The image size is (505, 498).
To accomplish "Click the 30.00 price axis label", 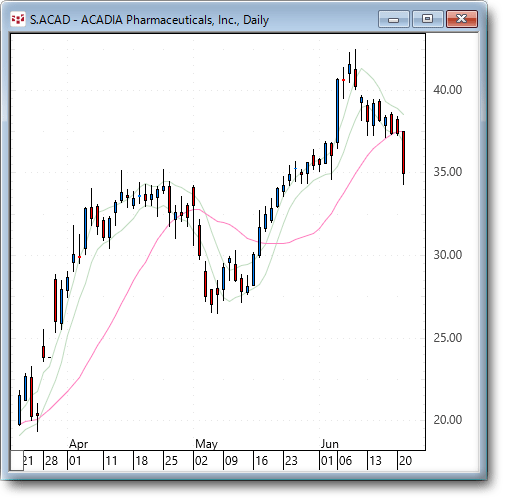I will coord(448,255).
